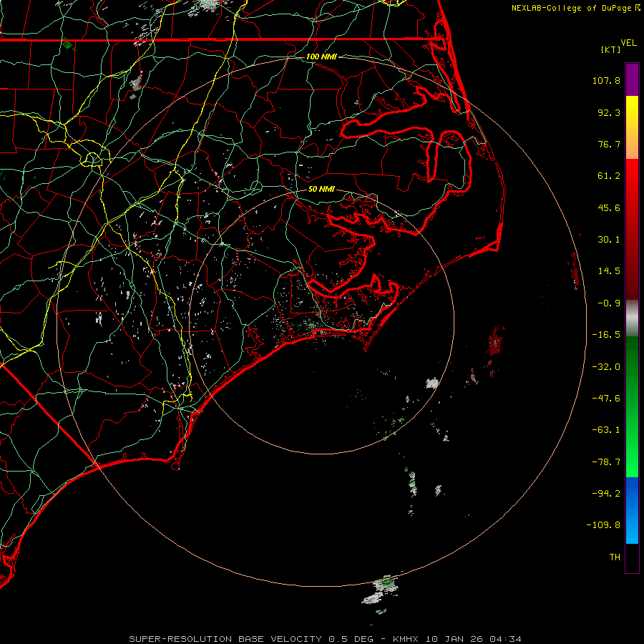This screenshot has width=644, height=644.
Task: Select the -78.7 scale value
Action: [606, 462]
